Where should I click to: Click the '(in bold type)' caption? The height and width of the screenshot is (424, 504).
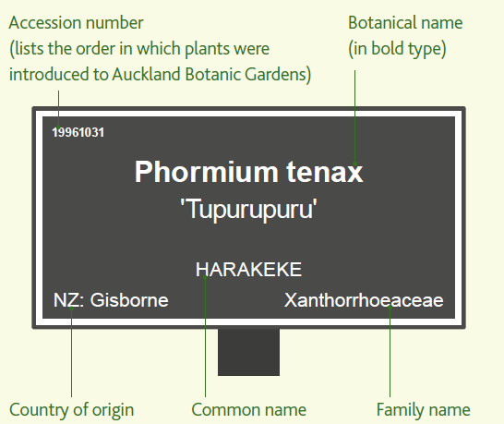pyautogui.click(x=397, y=49)
